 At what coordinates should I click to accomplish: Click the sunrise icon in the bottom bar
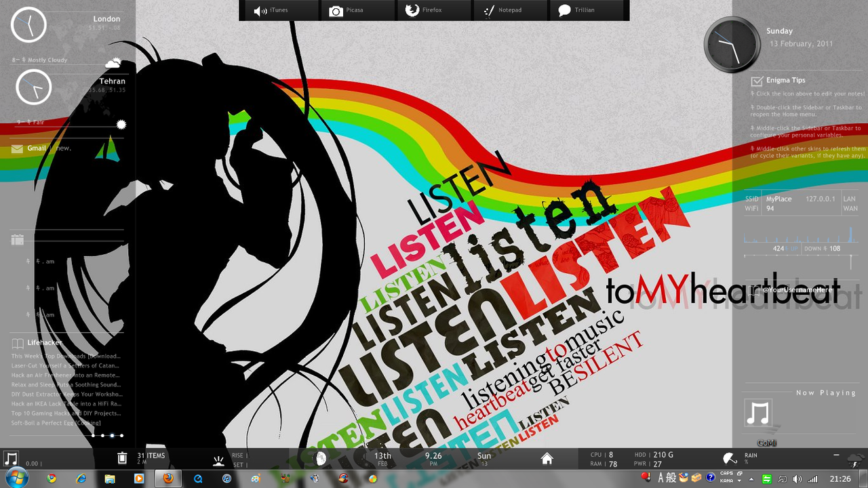pyautogui.click(x=218, y=460)
